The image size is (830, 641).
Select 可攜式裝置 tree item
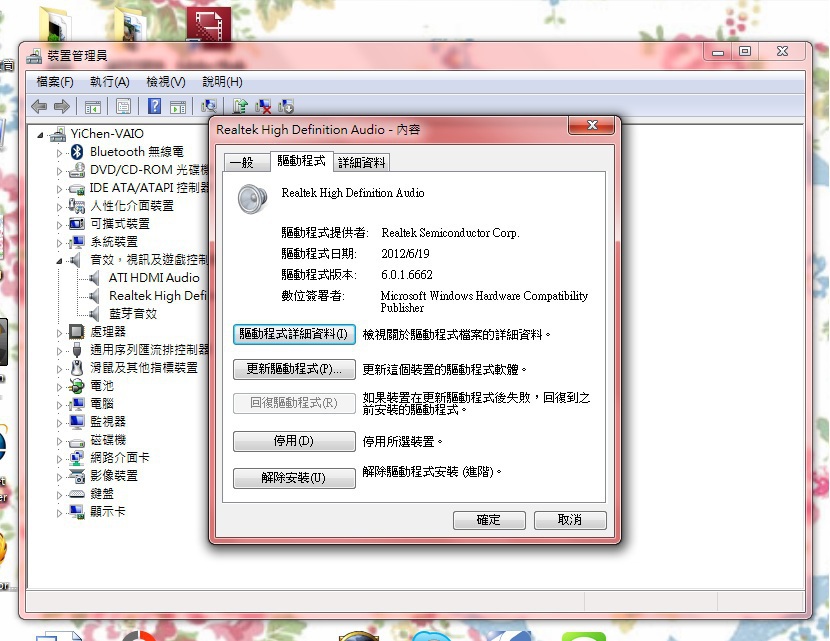(120, 224)
